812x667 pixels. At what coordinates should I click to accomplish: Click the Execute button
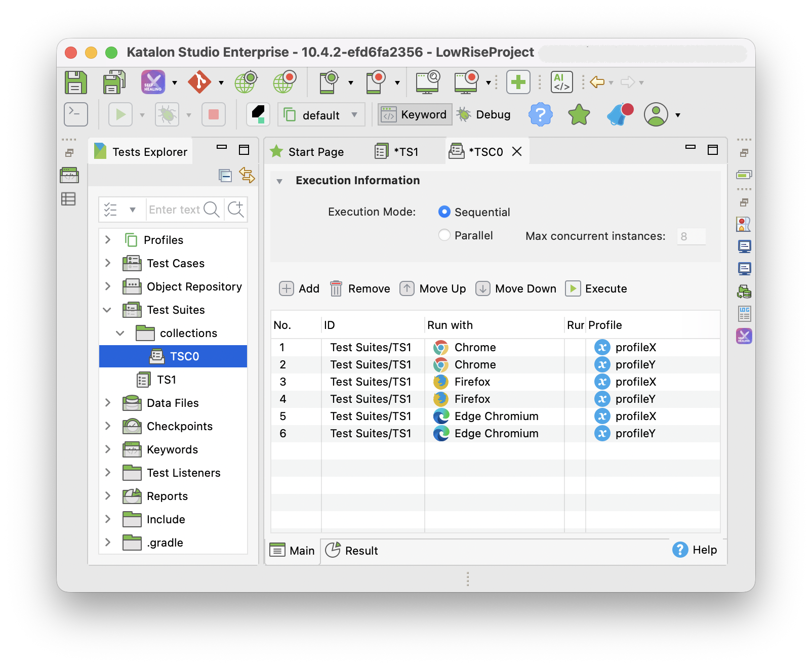point(596,288)
